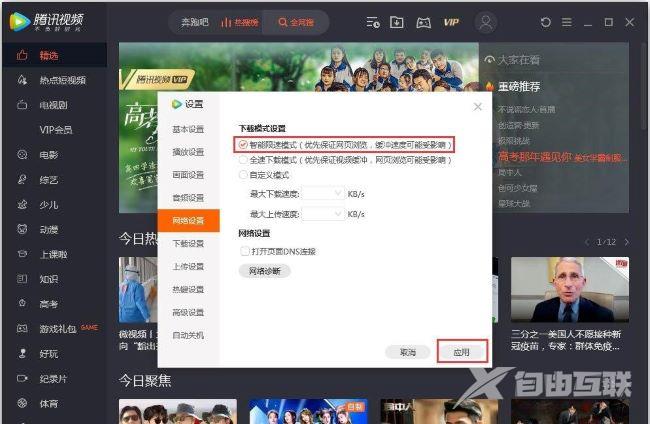
Task: Open 精选 in the left sidebar
Action: (x=55, y=55)
